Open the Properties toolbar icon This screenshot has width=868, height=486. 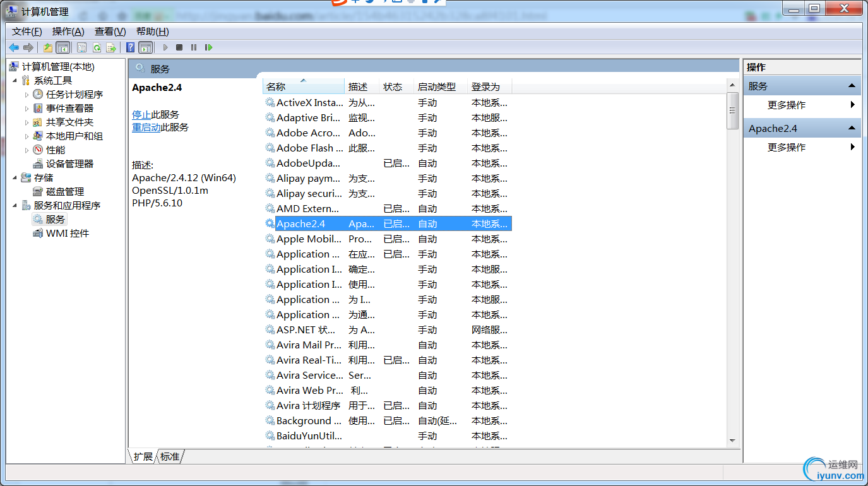click(x=82, y=47)
